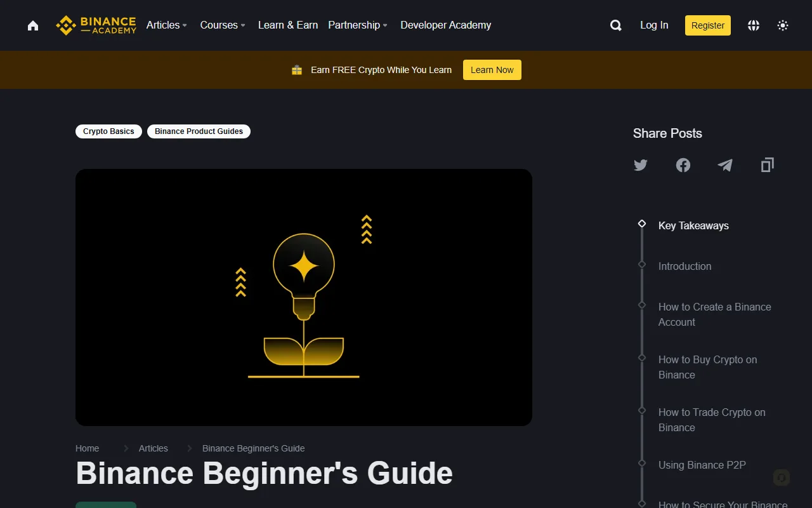Open Learn & Earn menu item
The width and height of the screenshot is (812, 508).
coord(288,25)
